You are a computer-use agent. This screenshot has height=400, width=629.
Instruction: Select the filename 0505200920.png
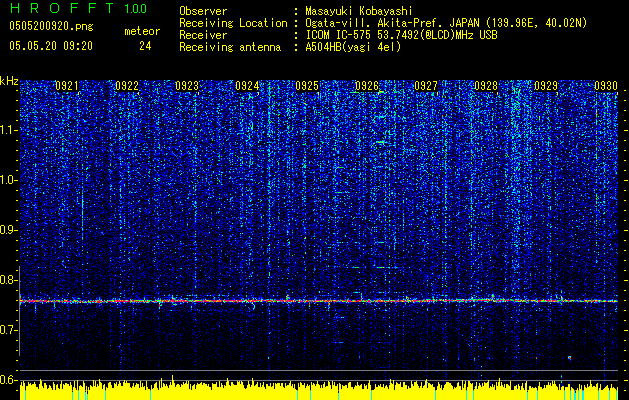[51, 27]
